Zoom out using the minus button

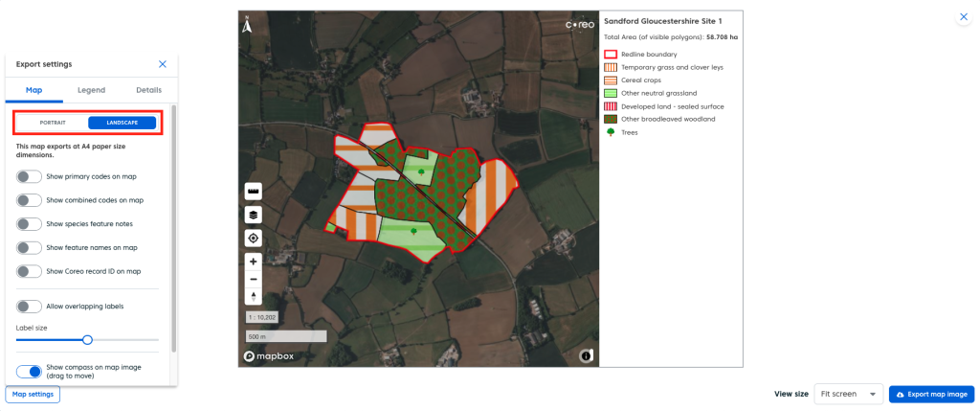[254, 279]
